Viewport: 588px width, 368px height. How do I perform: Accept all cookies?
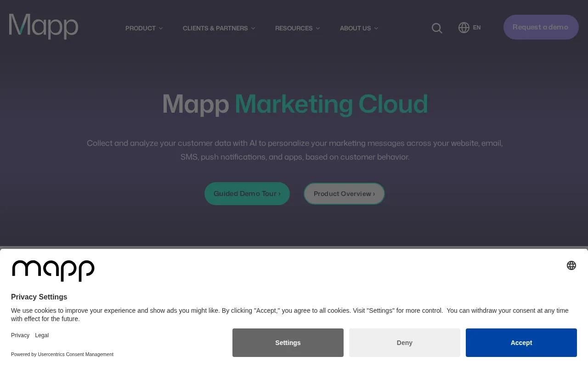coord(521,343)
